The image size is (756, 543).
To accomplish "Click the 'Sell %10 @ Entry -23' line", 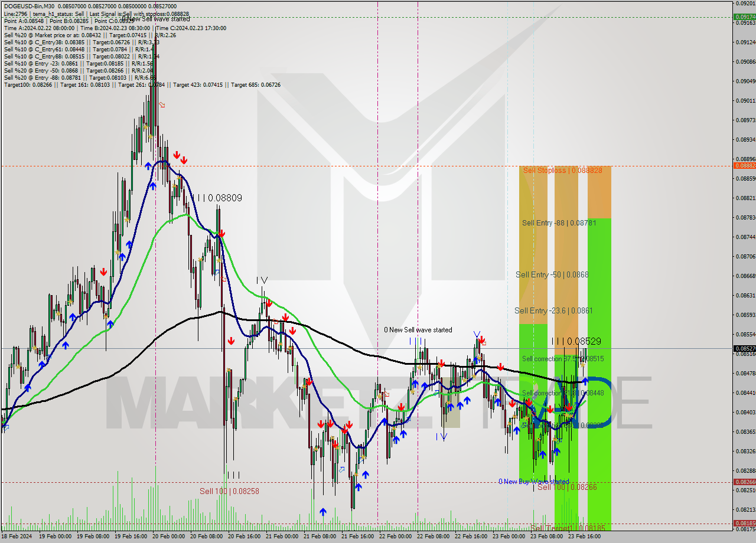I will [79, 63].
